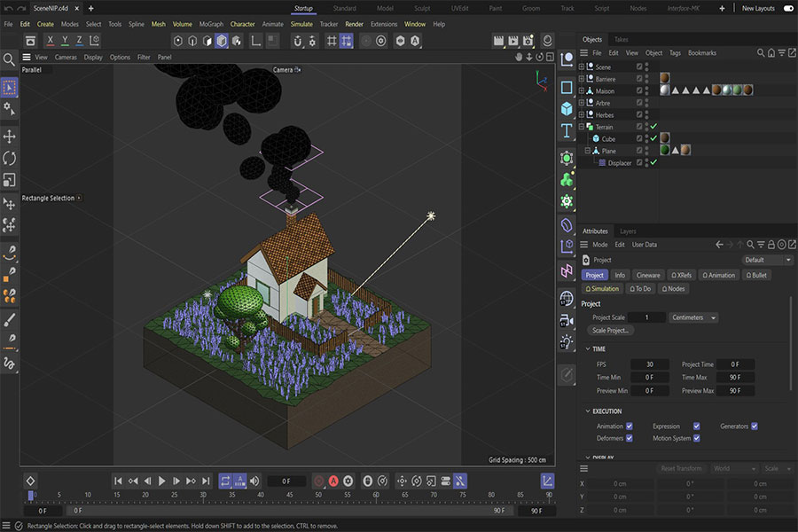Add a Text spline object
This screenshot has width=798, height=532.
[x=567, y=131]
